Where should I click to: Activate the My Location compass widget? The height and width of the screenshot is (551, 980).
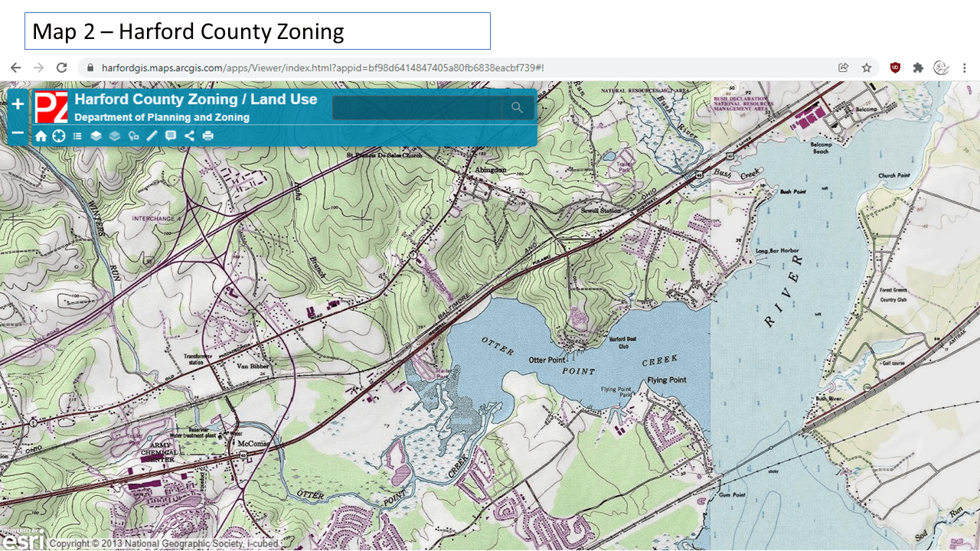click(x=58, y=135)
